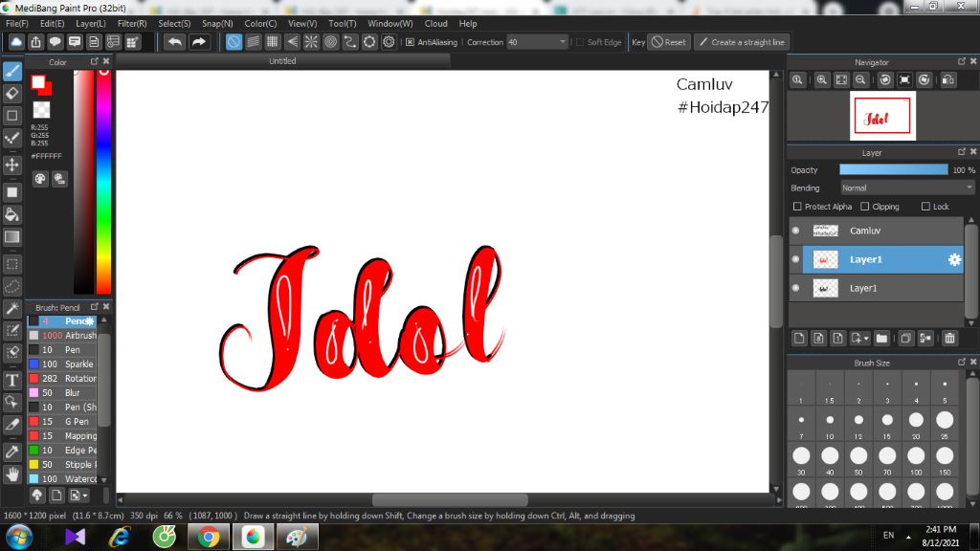Screen dimensions: 980x551
Task: Select the transparent color swatch
Action: [41, 110]
